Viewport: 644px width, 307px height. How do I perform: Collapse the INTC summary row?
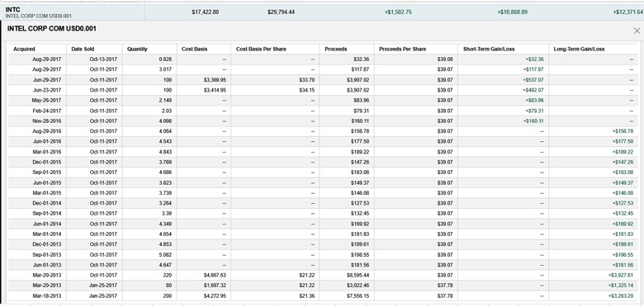tap(322, 12)
